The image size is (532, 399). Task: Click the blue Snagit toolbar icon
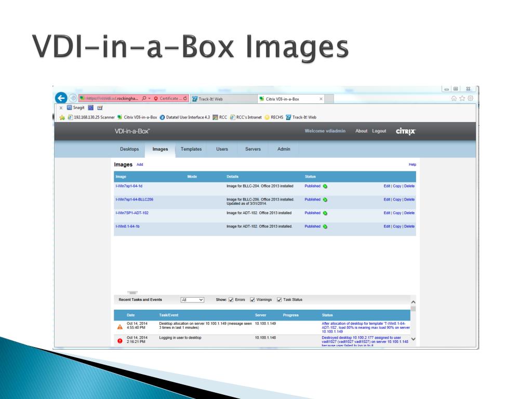coord(90,108)
